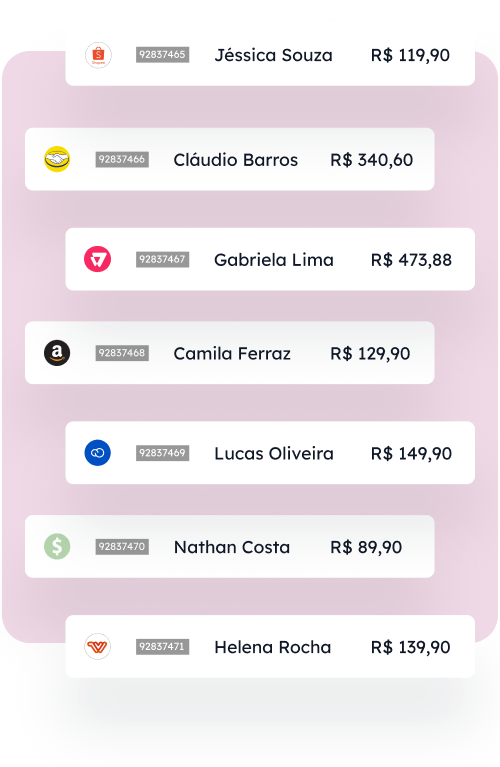Select customer Gabriela Lima
The image size is (500, 767).
tap(274, 260)
